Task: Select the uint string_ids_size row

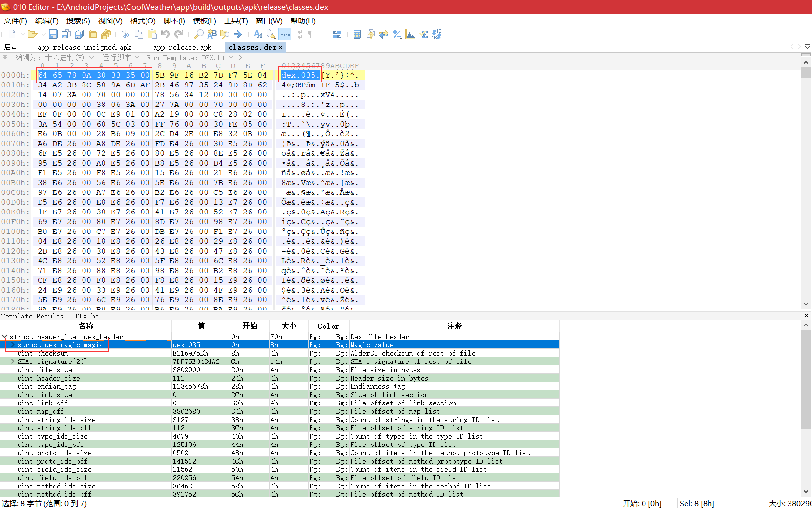Action: pyautogui.click(x=279, y=420)
